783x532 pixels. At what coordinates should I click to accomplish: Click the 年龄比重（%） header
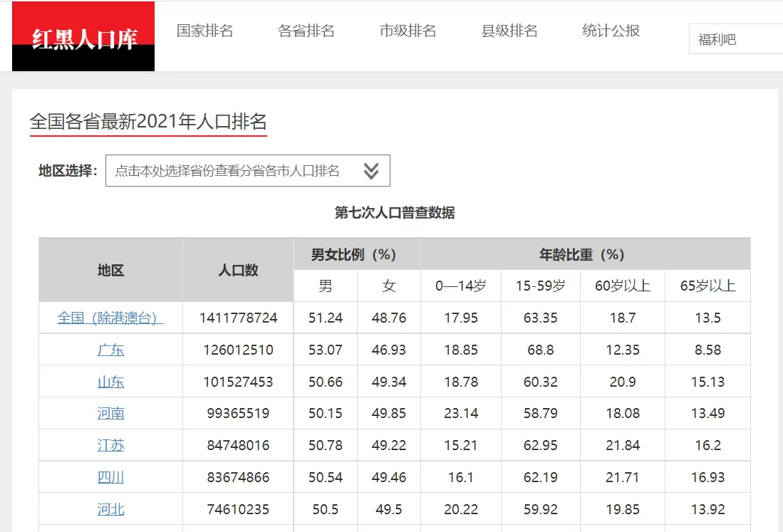pos(585,254)
